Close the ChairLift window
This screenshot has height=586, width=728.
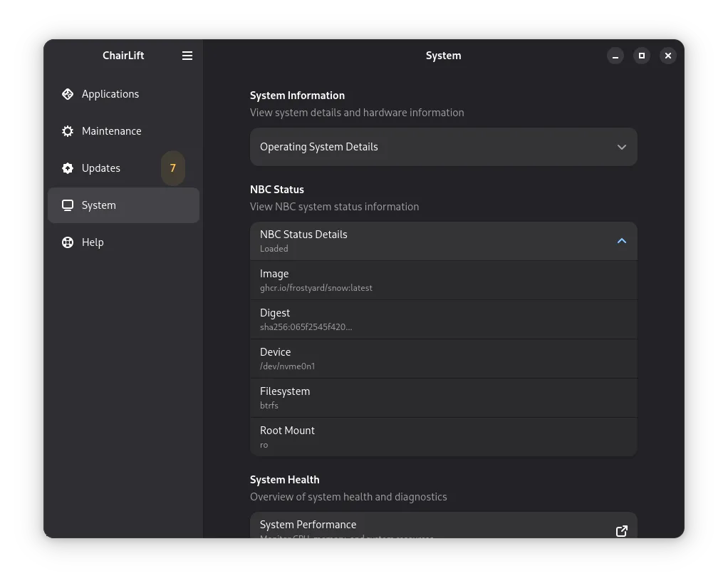[x=668, y=56]
